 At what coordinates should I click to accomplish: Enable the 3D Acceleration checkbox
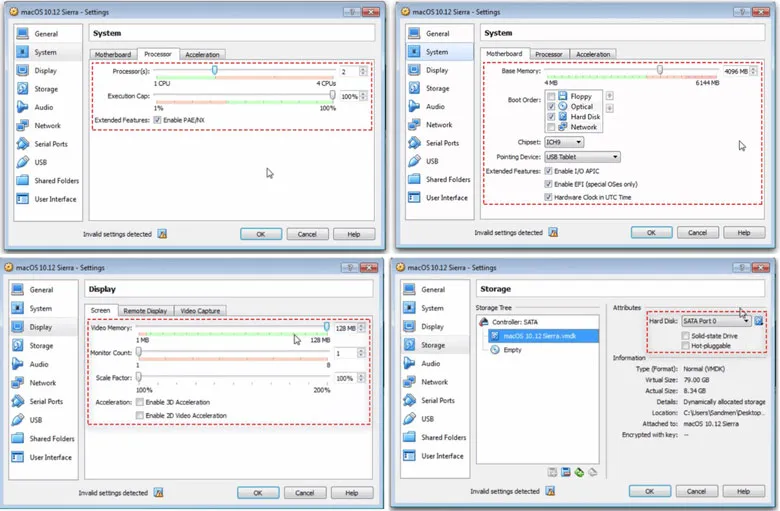[139, 402]
